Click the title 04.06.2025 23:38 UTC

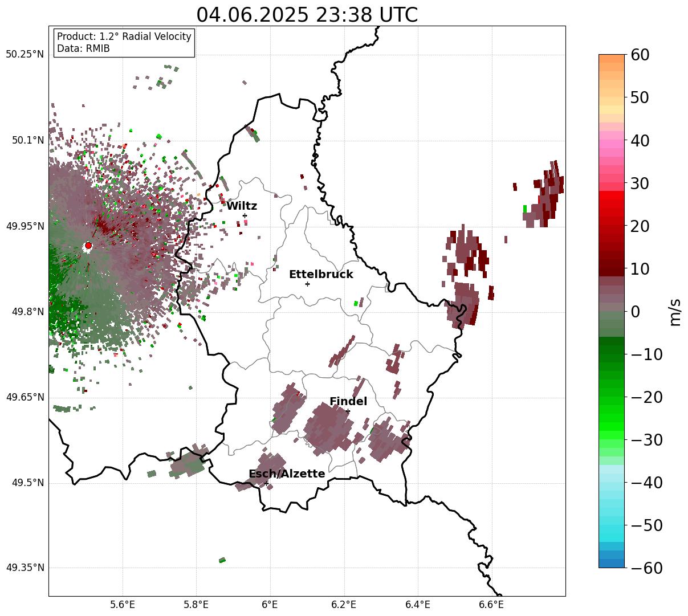coord(307,15)
